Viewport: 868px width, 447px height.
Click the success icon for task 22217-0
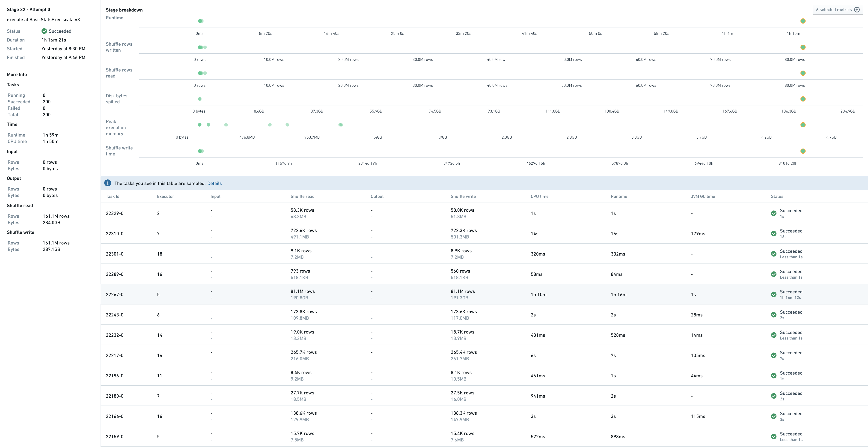[x=774, y=355]
